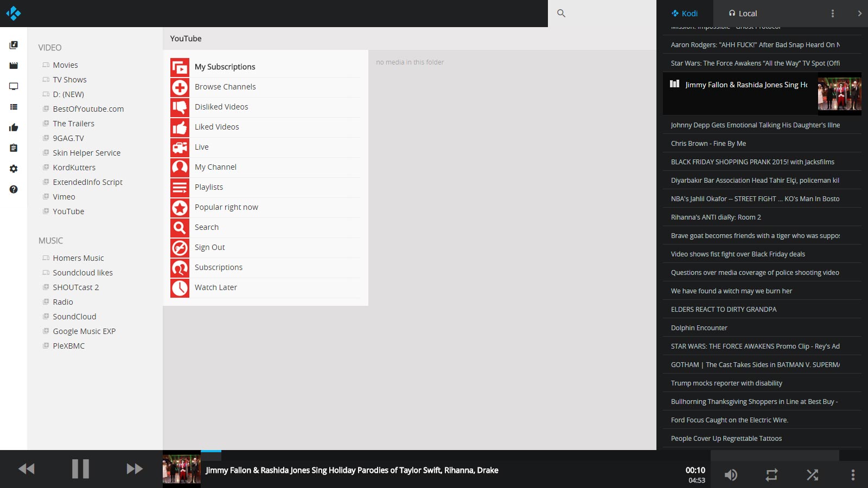868x488 pixels.
Task: Collapse the playlist panel chevron
Action: pos(859,14)
